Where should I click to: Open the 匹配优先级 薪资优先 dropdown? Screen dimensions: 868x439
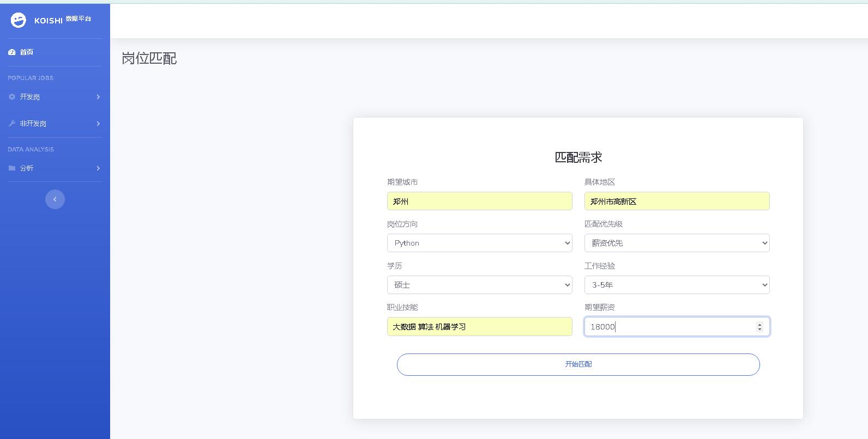pyautogui.click(x=677, y=243)
